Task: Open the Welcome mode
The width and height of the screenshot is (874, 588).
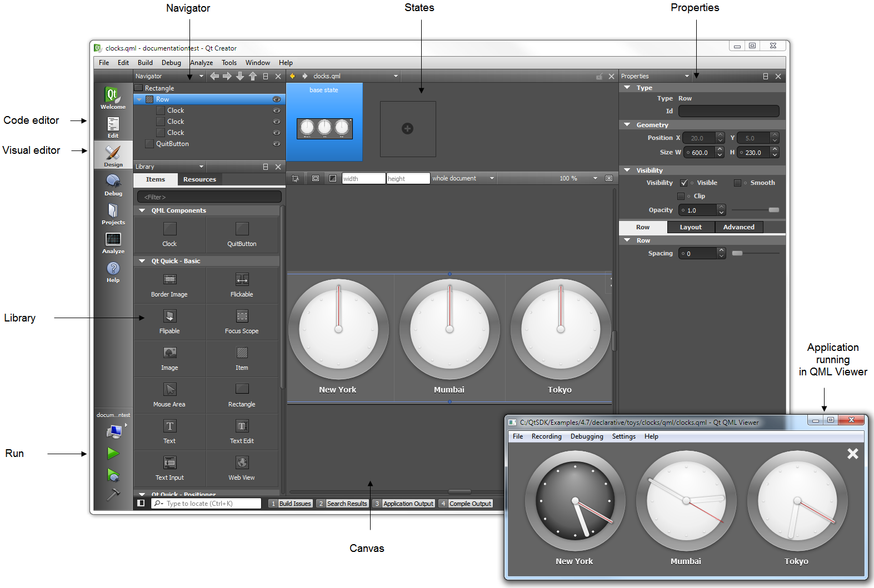Action: click(113, 98)
